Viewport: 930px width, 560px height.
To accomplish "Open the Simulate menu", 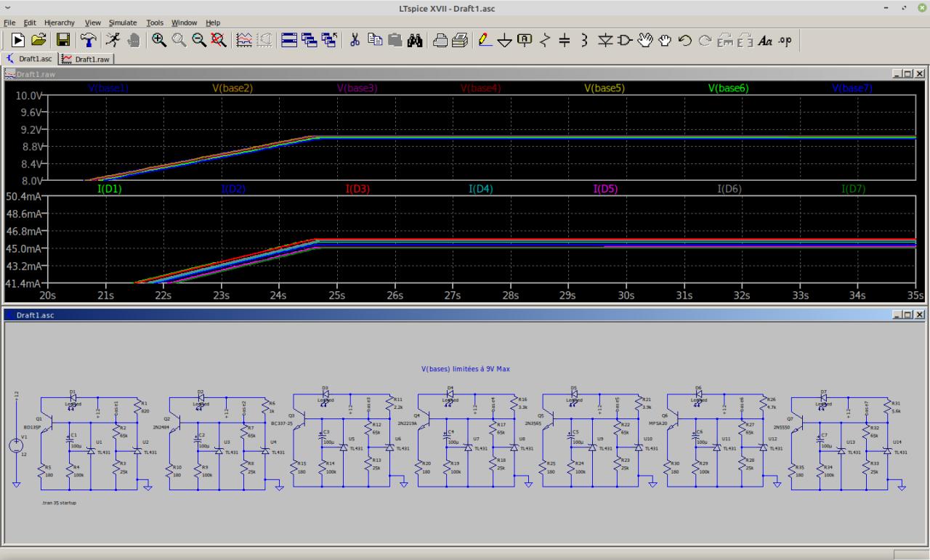I will [123, 23].
